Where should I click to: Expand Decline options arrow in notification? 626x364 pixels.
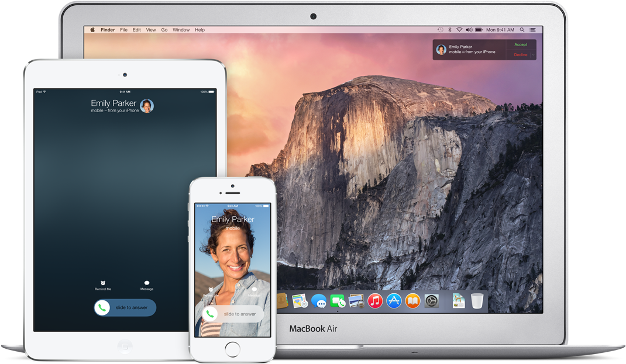533,55
